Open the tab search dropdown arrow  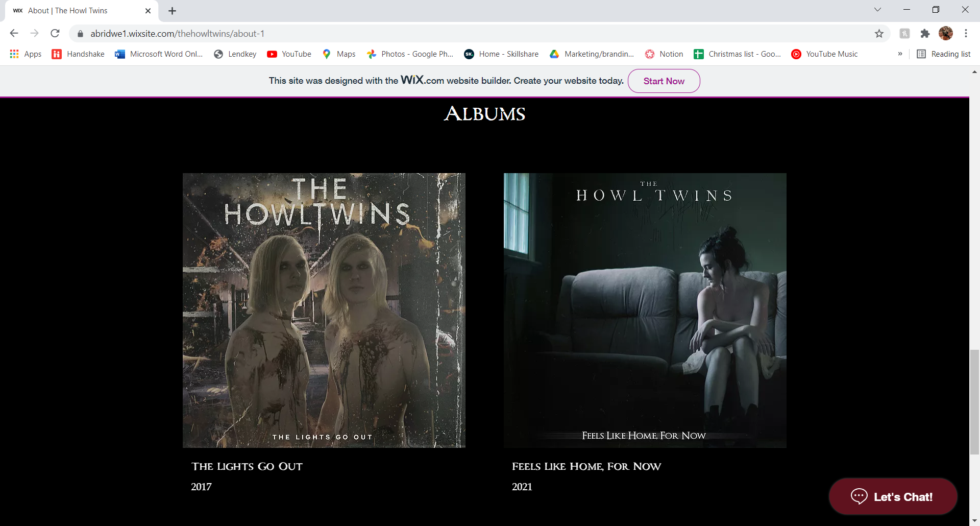(877, 10)
